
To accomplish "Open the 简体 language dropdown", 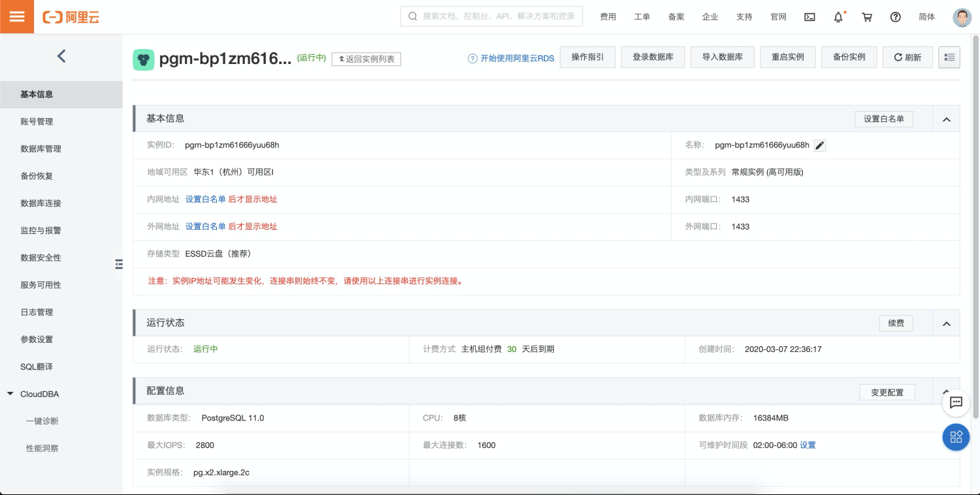I will (x=927, y=17).
